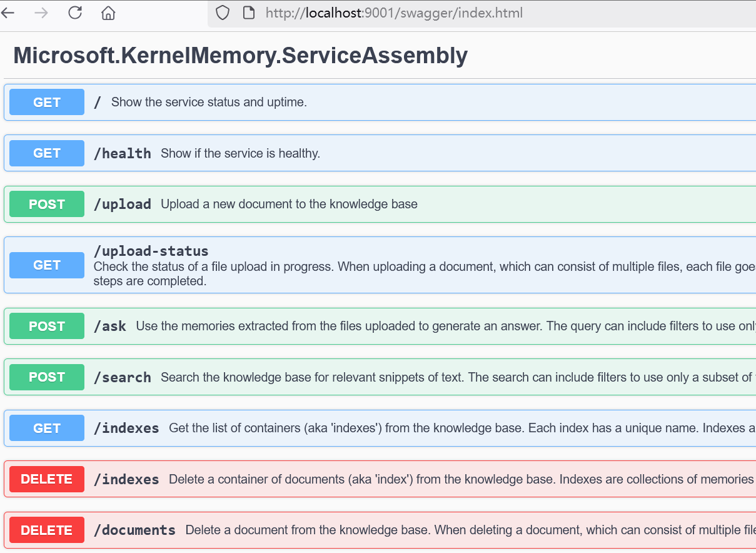
Task: Go back with the browser back arrow
Action: click(8, 13)
